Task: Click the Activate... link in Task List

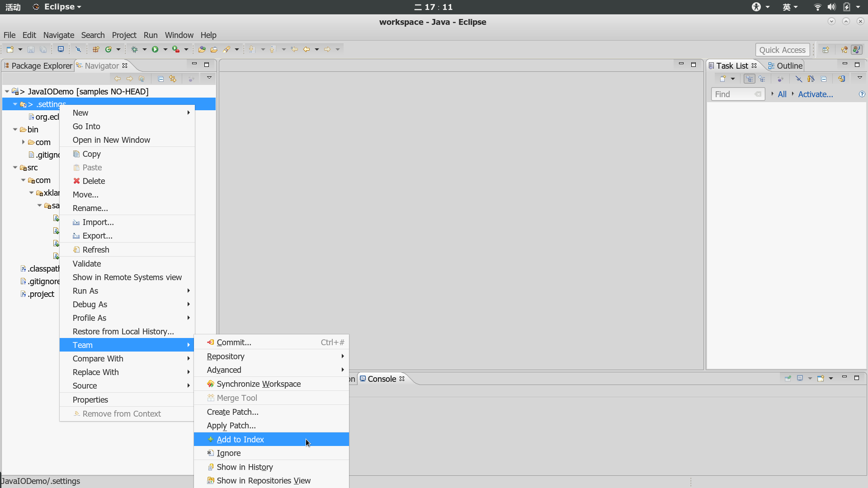Action: pos(815,94)
